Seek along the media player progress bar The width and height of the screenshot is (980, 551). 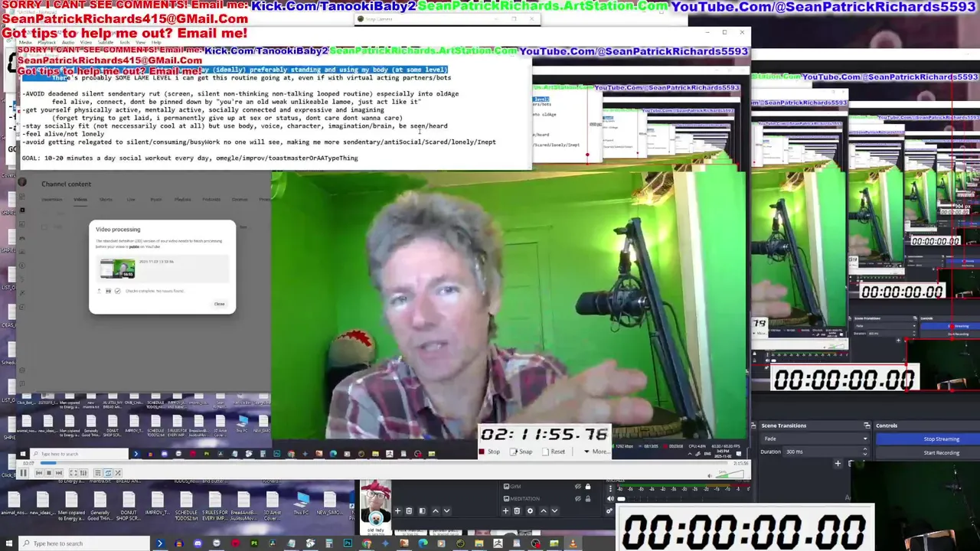383,463
